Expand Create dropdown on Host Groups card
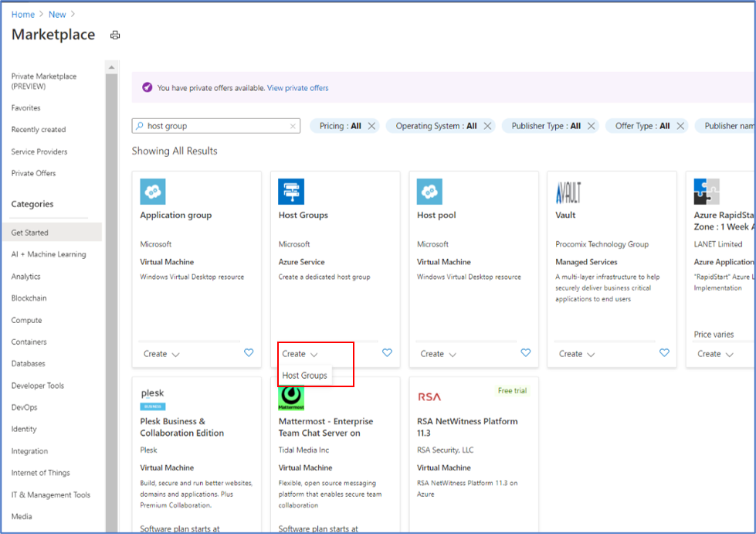Screen dimensions: 756x534 click(300, 354)
